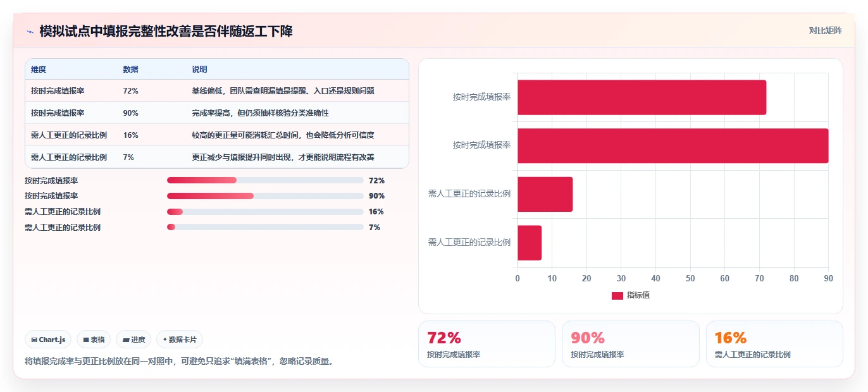
Task: Click the chart bar reaching 16
Action: 545,194
